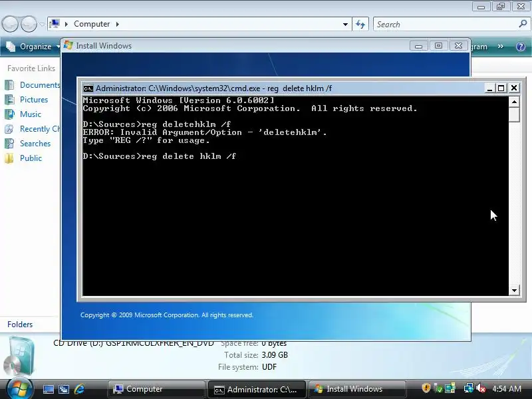Click the Install Windows title icon
532x399 pixels.
68,45
